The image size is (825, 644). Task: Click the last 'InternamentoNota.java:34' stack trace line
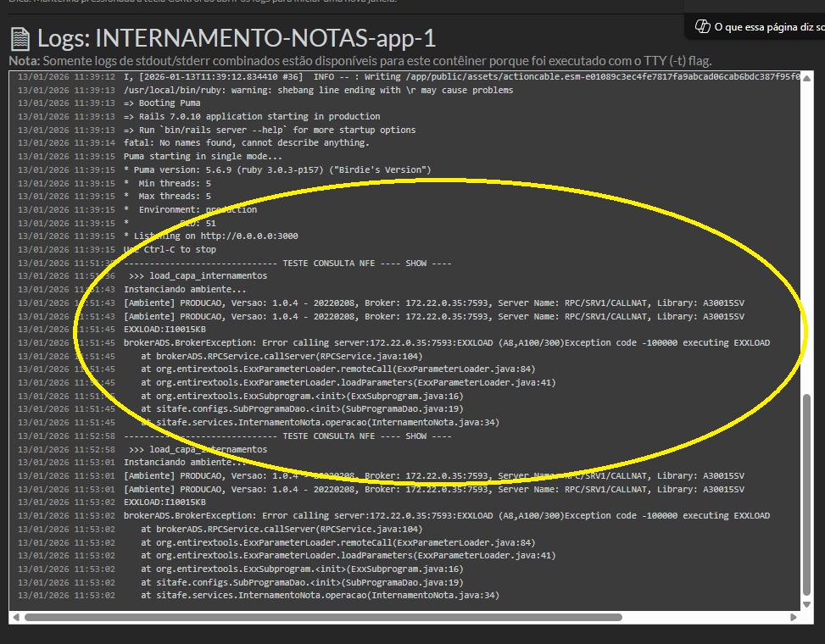coord(321,596)
